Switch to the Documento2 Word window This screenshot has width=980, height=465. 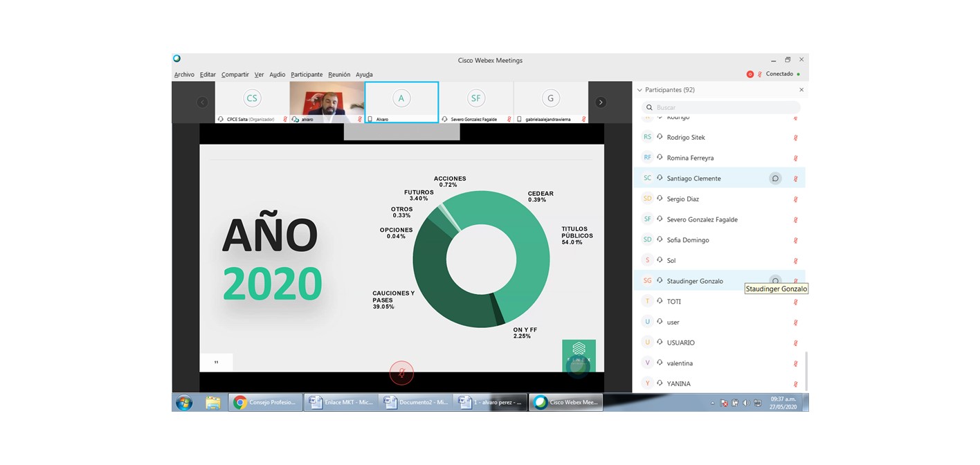click(x=416, y=403)
